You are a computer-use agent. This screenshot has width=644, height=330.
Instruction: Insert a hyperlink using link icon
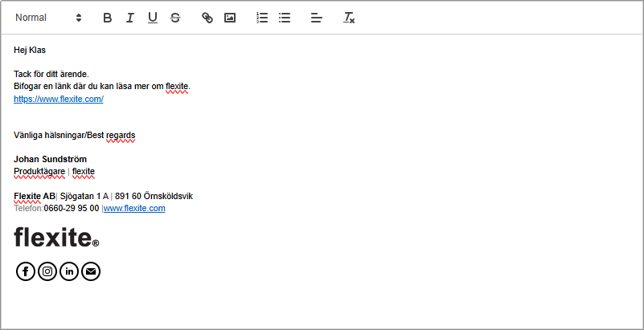207,18
